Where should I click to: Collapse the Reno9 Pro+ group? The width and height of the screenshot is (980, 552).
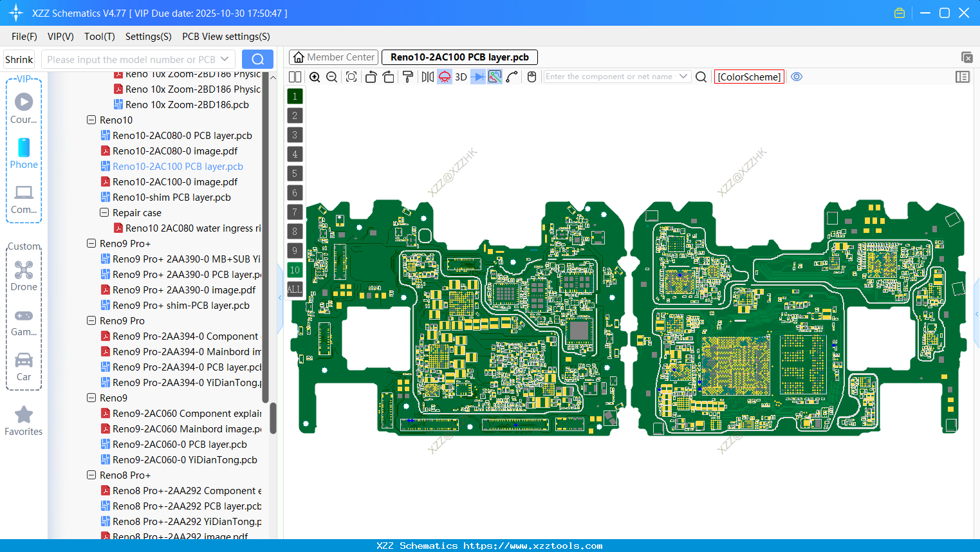[x=91, y=243]
